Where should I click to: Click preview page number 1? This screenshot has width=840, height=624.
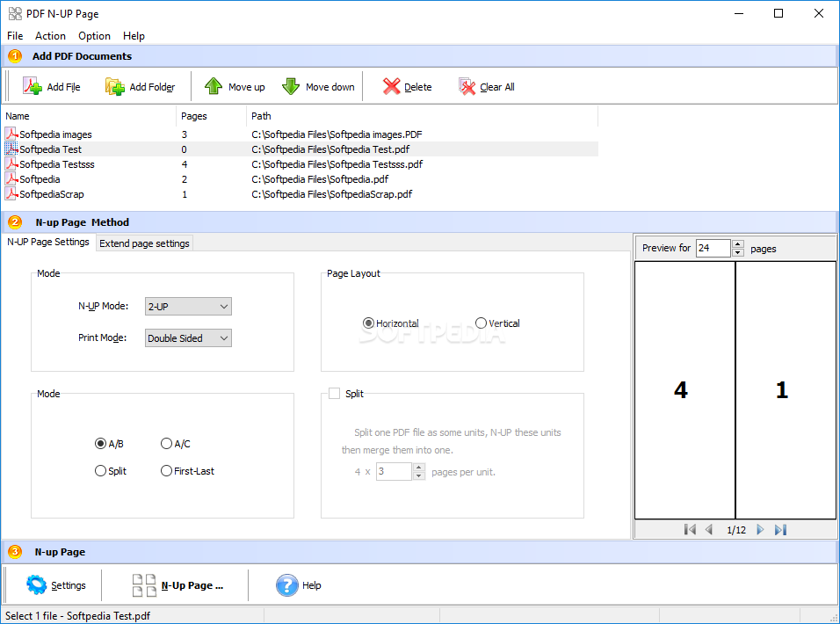[x=782, y=389]
